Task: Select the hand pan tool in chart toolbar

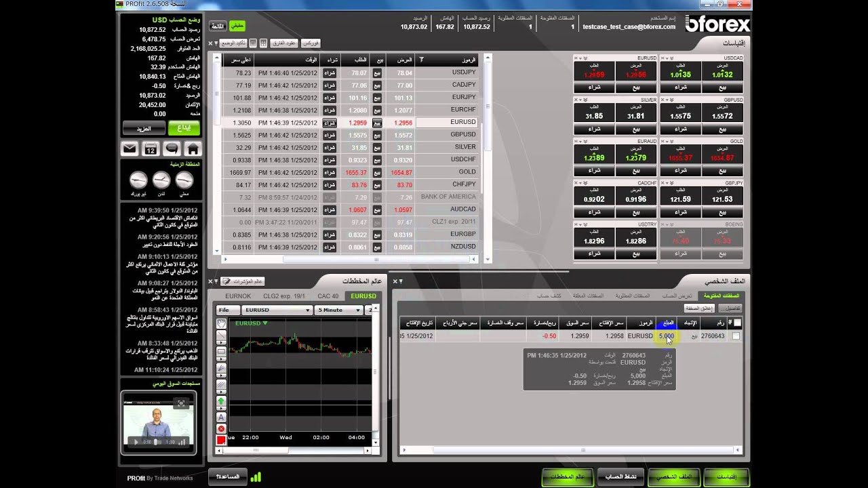Action: click(221, 323)
